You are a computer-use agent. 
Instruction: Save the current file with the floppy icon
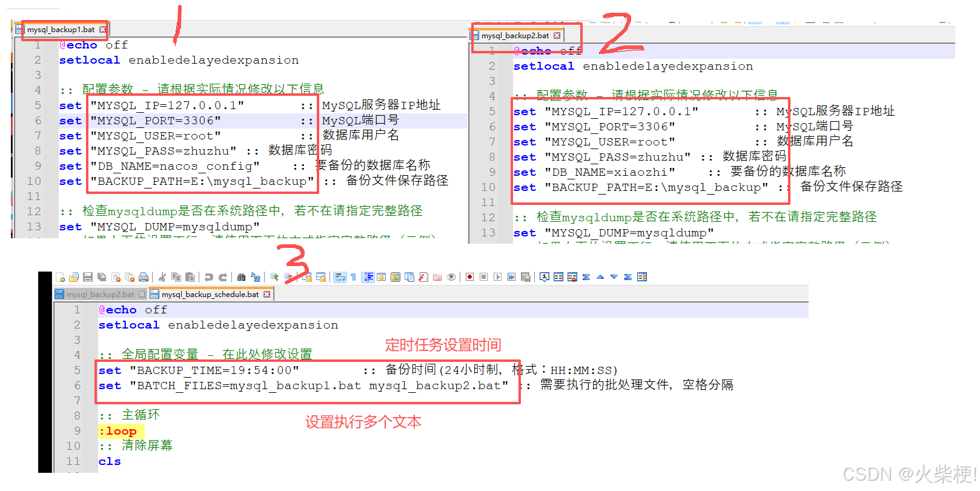point(88,277)
